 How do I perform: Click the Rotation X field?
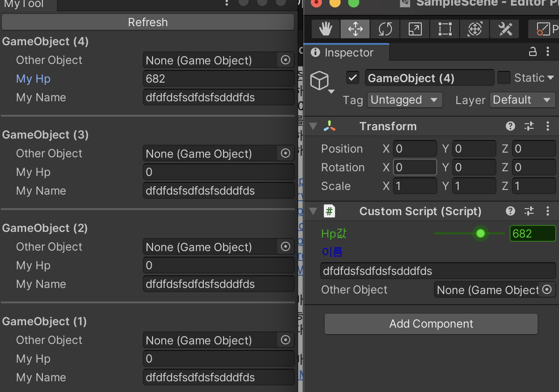click(x=415, y=167)
